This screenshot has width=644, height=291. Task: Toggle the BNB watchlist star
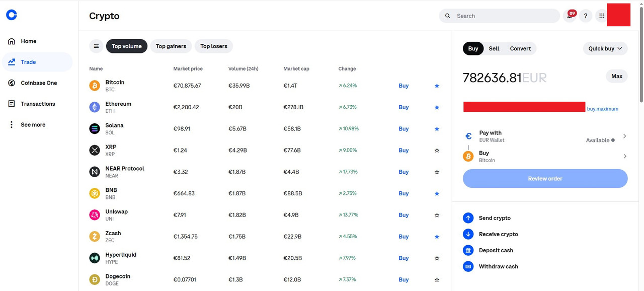tap(437, 193)
